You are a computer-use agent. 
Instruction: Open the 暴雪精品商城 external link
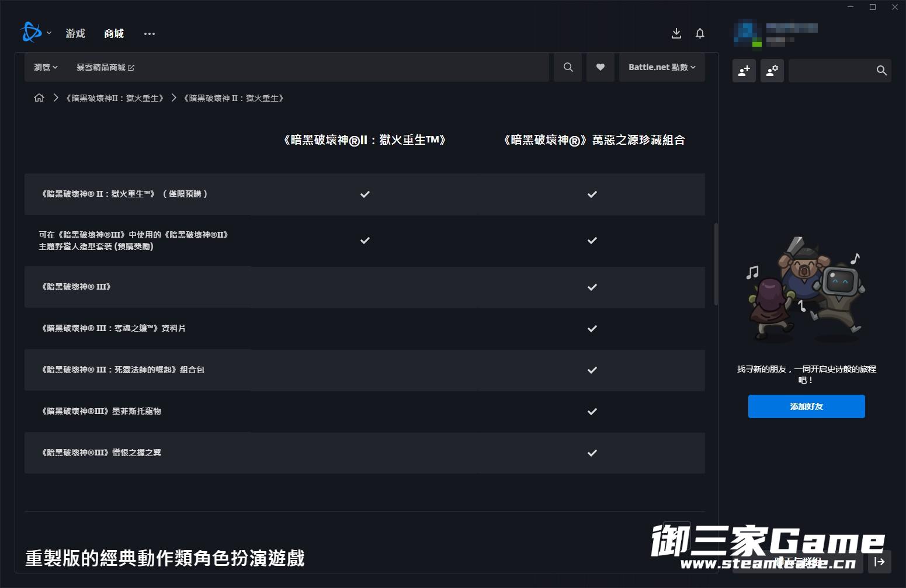pos(105,67)
